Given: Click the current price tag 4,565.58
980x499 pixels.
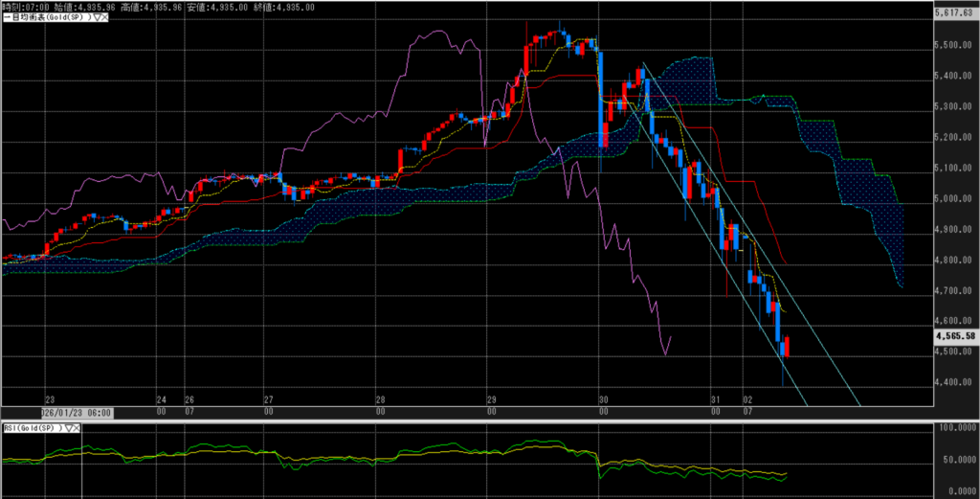Looking at the screenshot, I should pyautogui.click(x=954, y=336).
